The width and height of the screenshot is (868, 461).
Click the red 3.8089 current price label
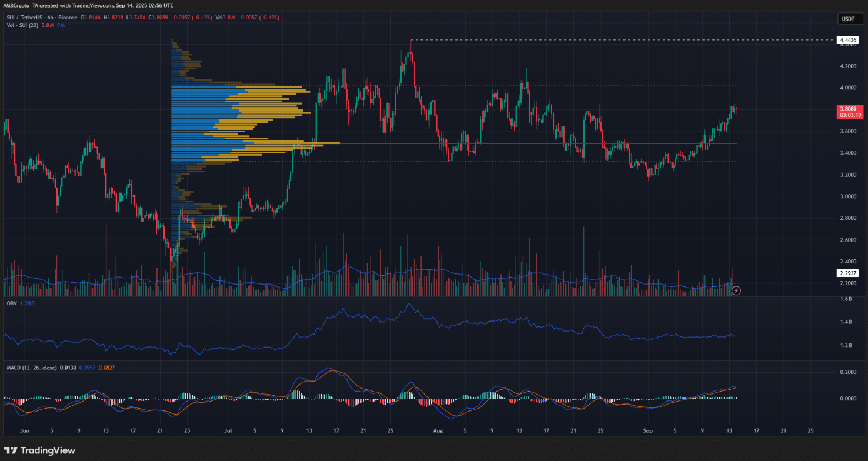pyautogui.click(x=849, y=108)
